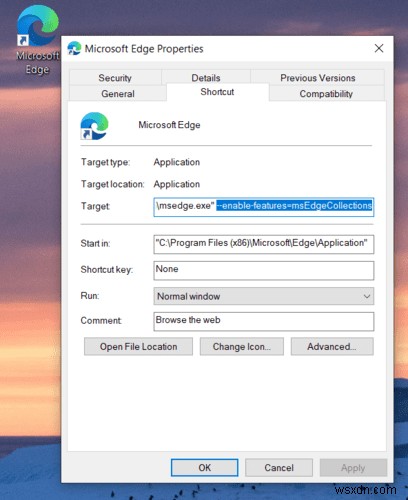
Task: Click the Run label
Action: click(x=90, y=296)
